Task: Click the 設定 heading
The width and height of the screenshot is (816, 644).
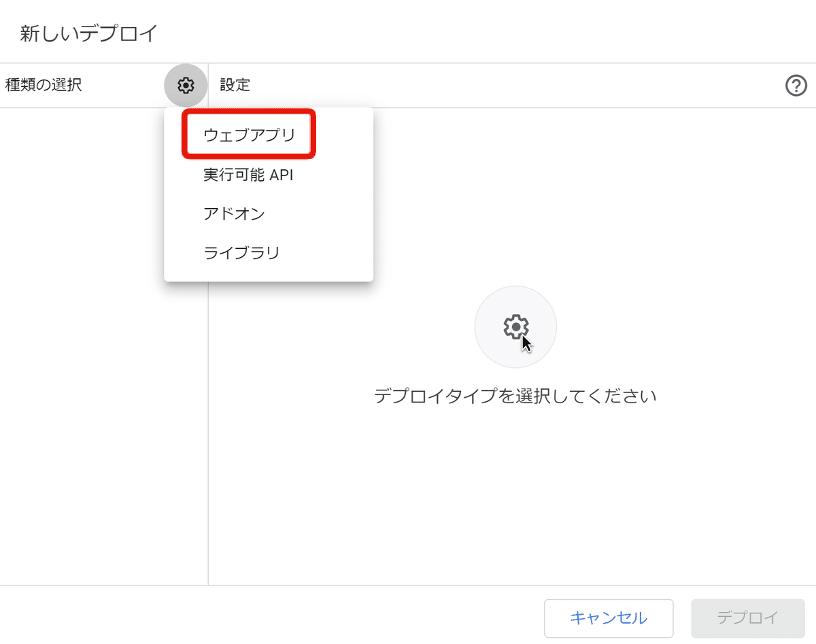Action: [235, 86]
